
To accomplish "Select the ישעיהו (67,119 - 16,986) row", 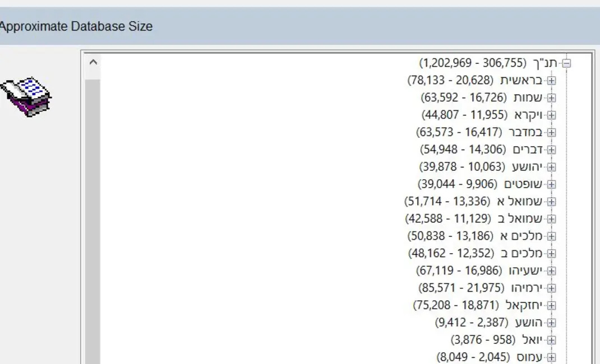I will point(479,270).
